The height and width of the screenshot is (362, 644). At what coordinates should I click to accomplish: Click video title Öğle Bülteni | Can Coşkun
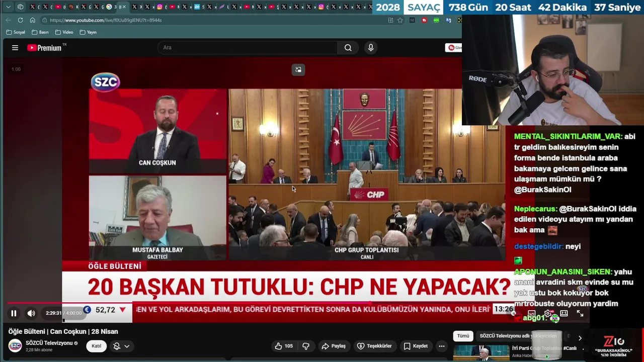tap(63, 331)
